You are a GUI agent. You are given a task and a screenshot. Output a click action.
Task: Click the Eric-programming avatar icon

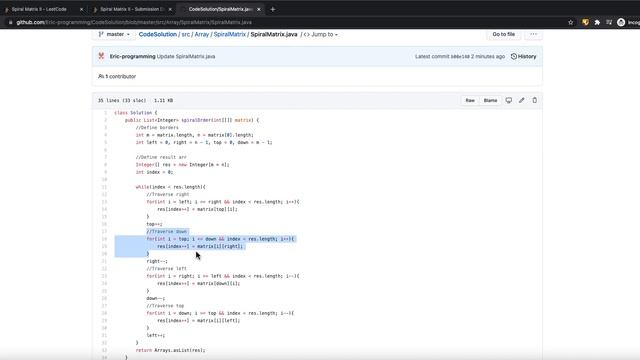pyautogui.click(x=101, y=56)
